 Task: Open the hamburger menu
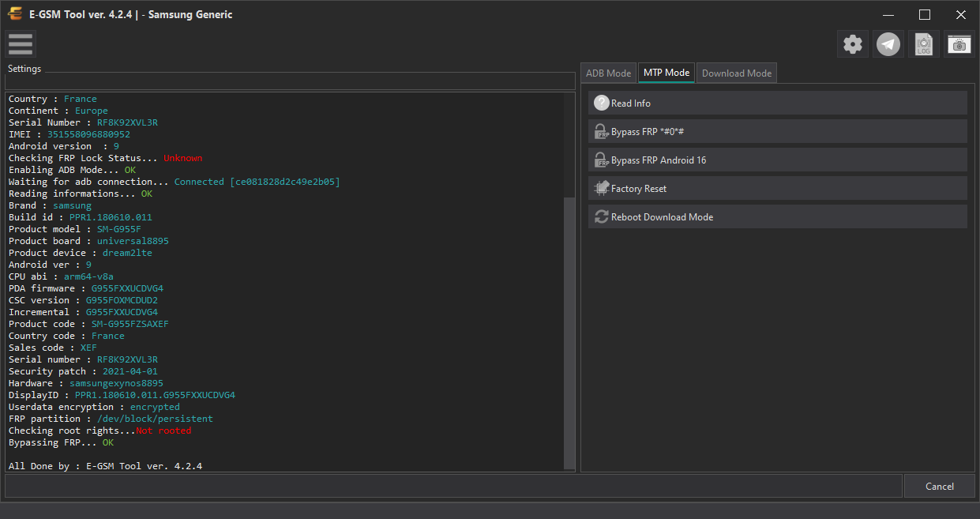(20, 44)
